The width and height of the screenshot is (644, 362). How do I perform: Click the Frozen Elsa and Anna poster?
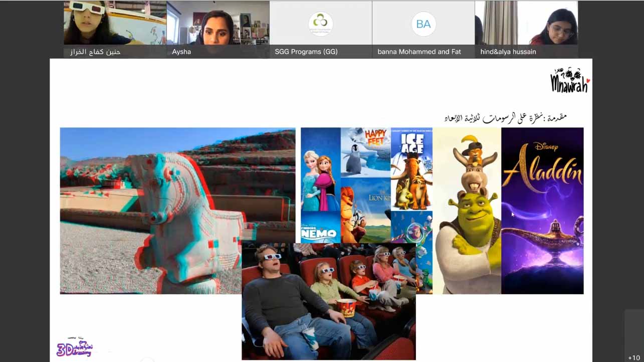coord(320,169)
